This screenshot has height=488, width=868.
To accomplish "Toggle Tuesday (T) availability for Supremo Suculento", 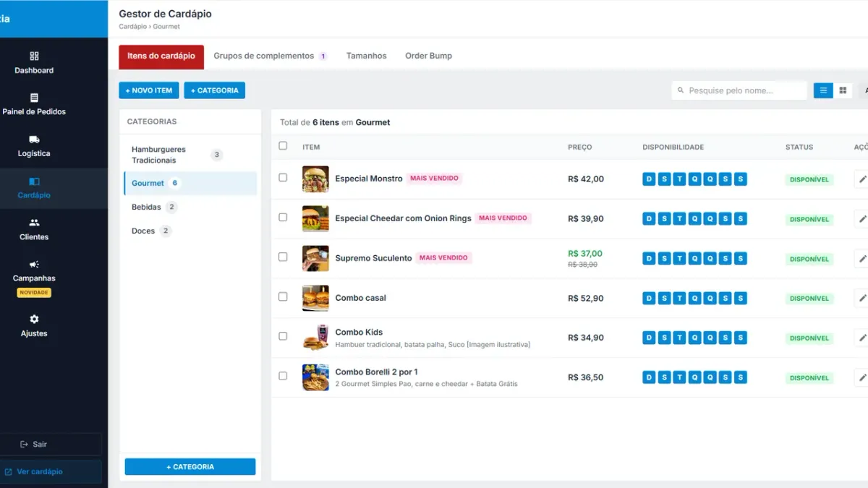I will tap(679, 258).
